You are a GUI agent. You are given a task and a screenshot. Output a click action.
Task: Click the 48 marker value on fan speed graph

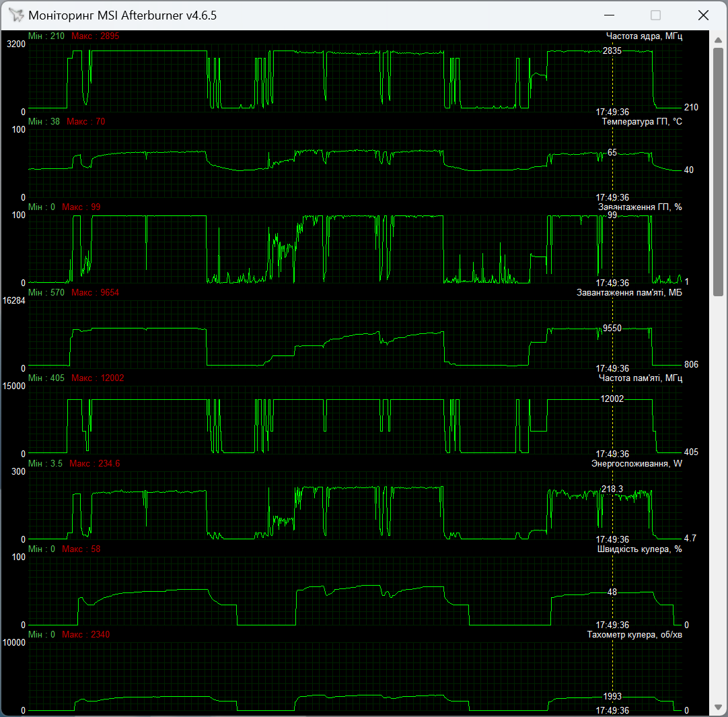click(612, 592)
